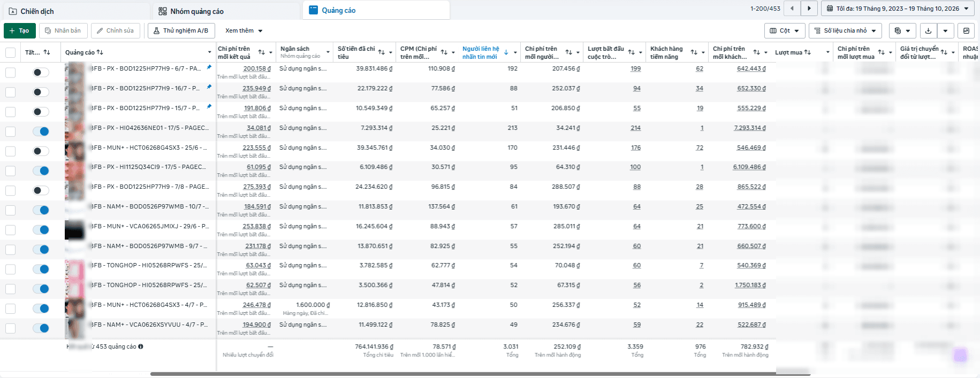Sort by Lượt bắt đầu cuộc trò chuyện
The image size is (980, 378).
632,52
